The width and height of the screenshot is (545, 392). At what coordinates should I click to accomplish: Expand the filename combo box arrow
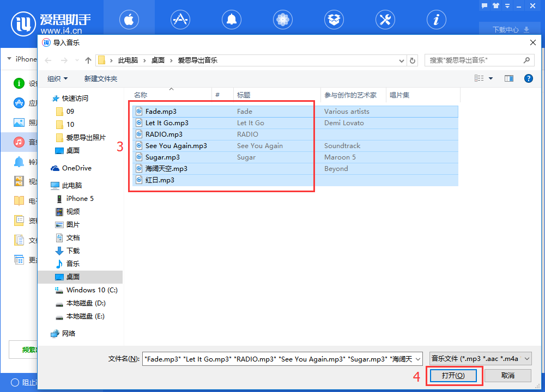click(419, 358)
